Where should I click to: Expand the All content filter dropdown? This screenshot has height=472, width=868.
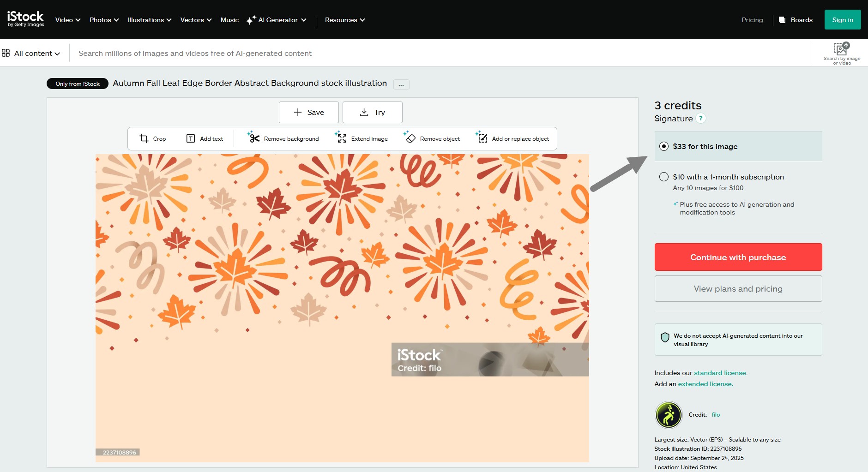pyautogui.click(x=31, y=53)
